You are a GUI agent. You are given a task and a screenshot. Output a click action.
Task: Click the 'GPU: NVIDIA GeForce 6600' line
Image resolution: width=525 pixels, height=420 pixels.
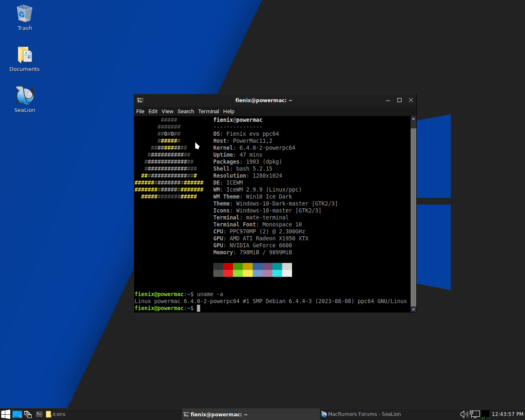(x=253, y=245)
